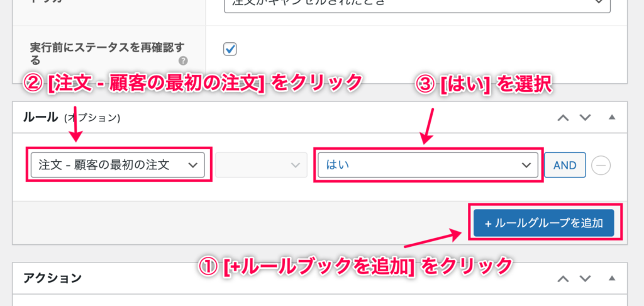Click the greyed-out comparison dropdown in the rule row

point(261,165)
